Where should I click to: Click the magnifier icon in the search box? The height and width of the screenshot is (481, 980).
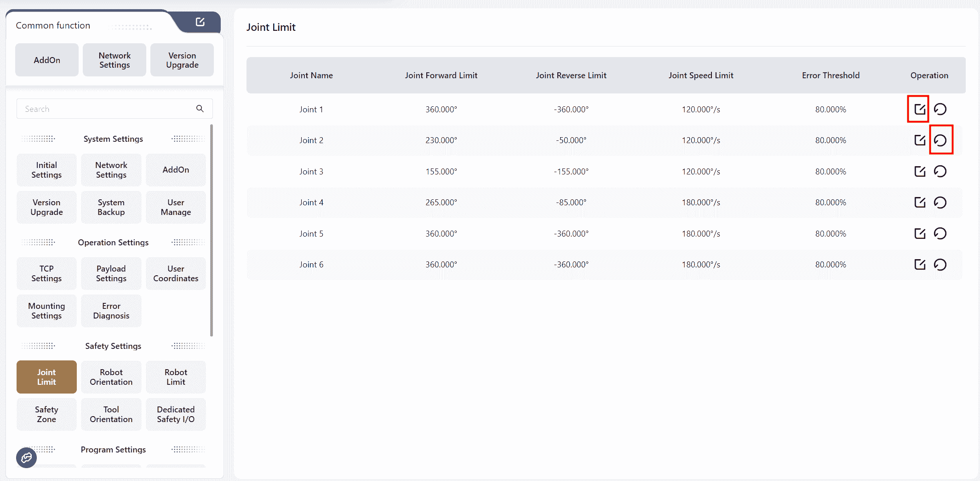(200, 109)
